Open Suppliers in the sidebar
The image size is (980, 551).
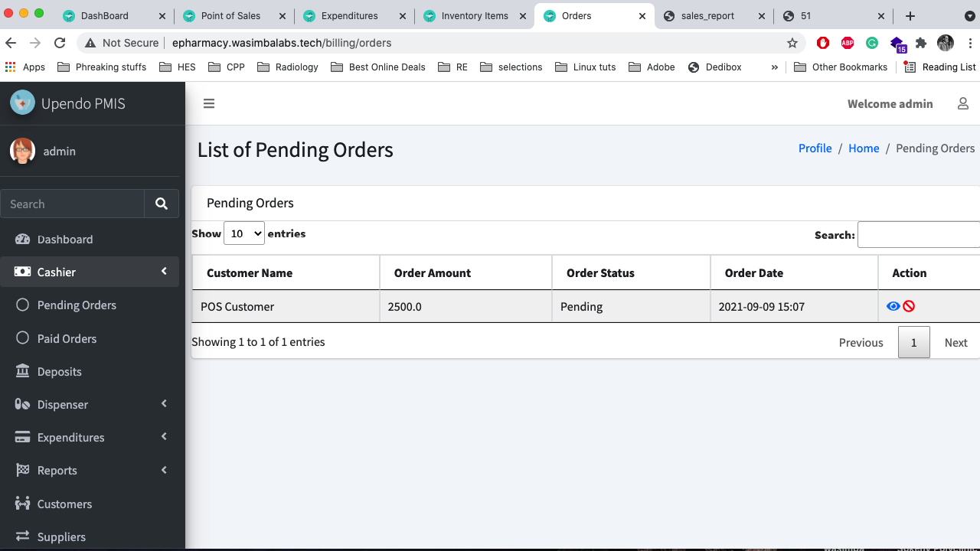point(61,537)
